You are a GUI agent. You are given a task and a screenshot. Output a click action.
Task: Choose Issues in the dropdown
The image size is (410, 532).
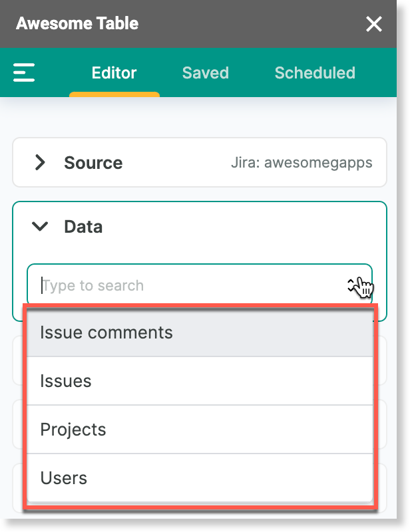point(200,381)
